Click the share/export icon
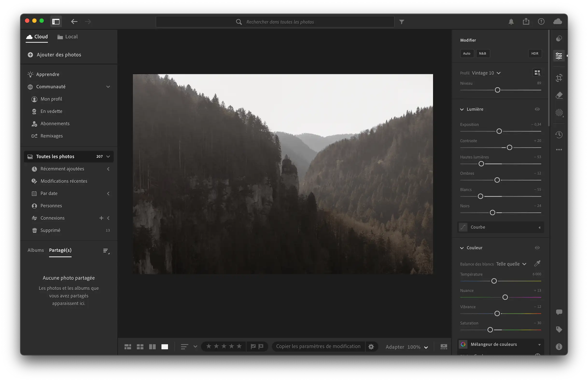The image size is (588, 382). (x=526, y=21)
